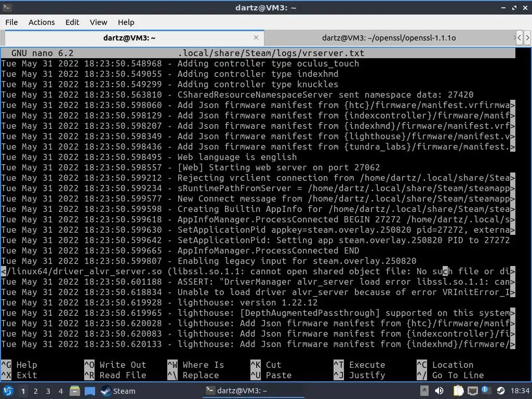Click the 'Web language is english' line
532x399 pixels.
coord(149,157)
